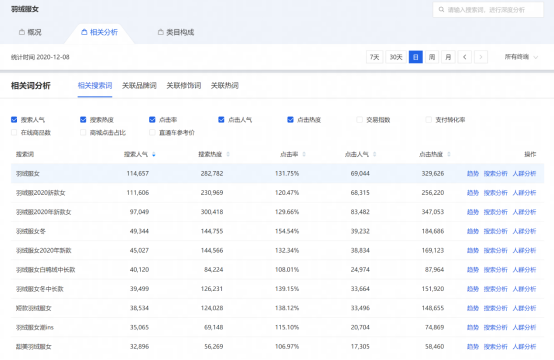Click the 点击人气 value 69,044
The width and height of the screenshot is (554, 360).
tap(360, 173)
